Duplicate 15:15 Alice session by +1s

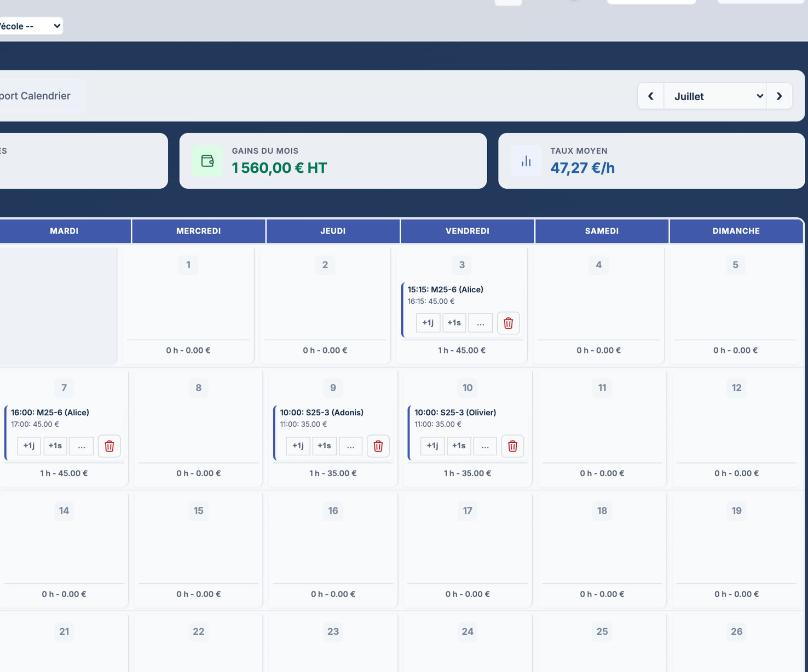point(454,323)
